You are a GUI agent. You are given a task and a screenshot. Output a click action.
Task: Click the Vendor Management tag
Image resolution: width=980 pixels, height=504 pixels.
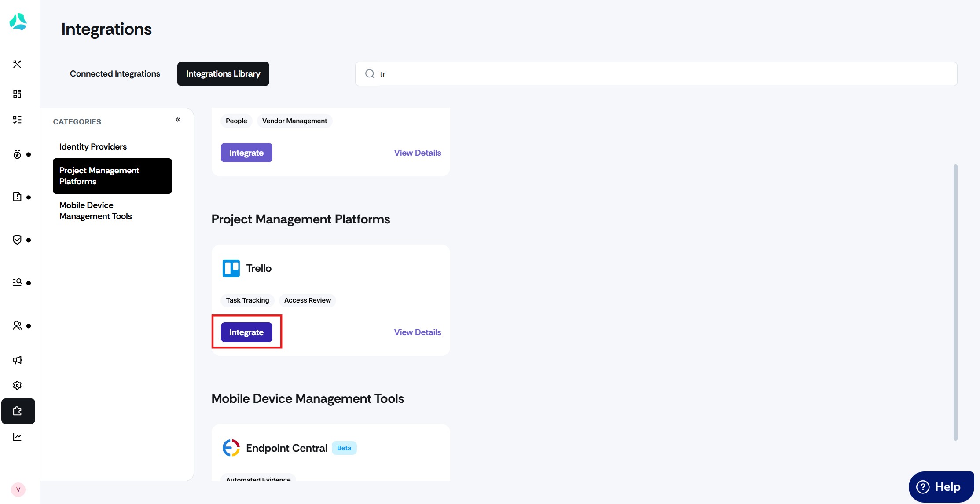294,121
